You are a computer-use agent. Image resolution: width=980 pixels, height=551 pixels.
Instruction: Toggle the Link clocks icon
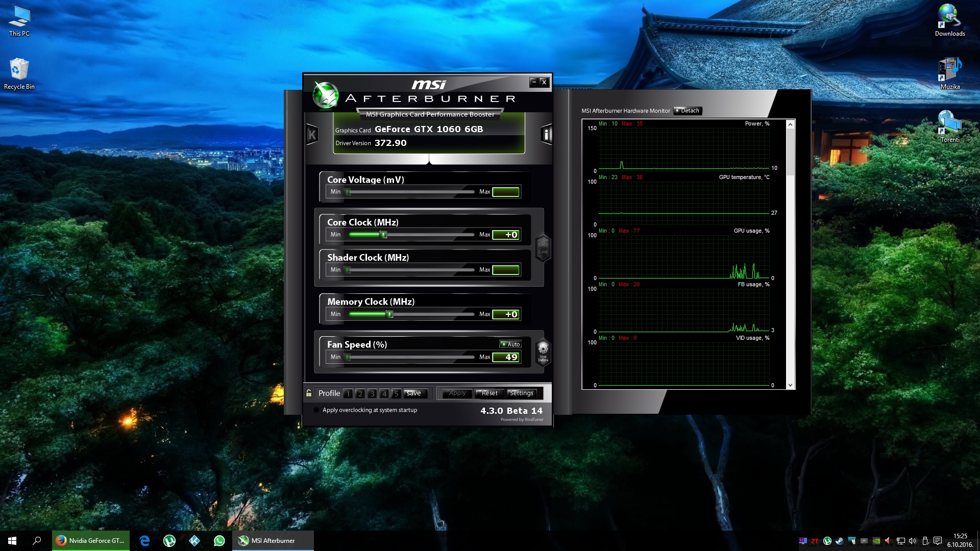point(543,247)
